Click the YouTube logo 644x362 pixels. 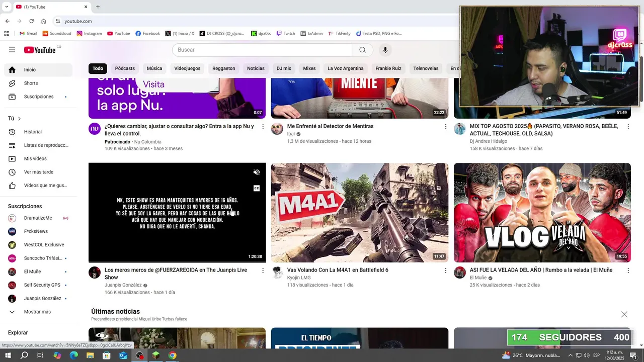[x=40, y=50]
